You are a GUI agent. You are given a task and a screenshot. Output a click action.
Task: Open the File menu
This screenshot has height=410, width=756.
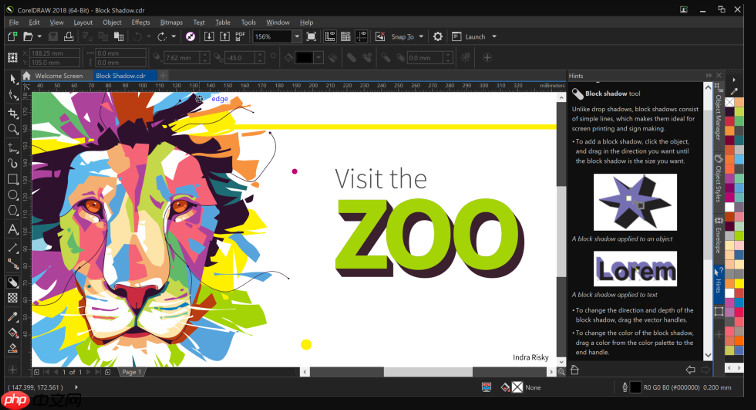tap(14, 22)
